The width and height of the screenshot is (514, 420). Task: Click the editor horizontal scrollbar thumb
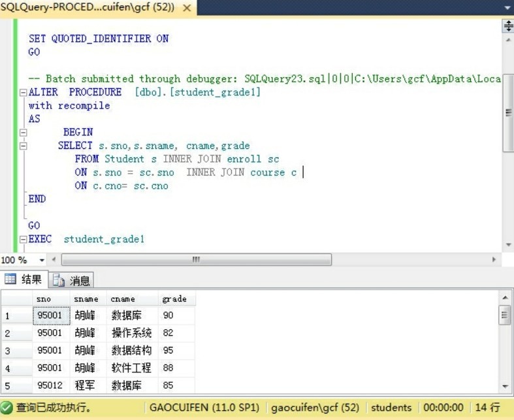196,259
